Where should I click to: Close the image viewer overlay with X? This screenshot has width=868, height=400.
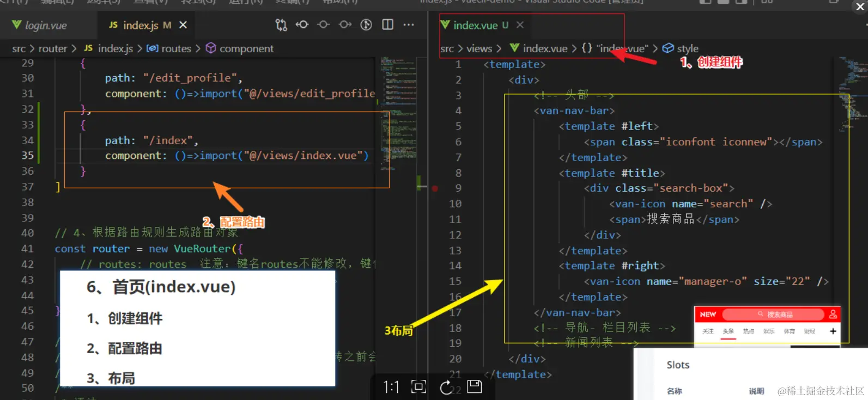[x=860, y=7]
